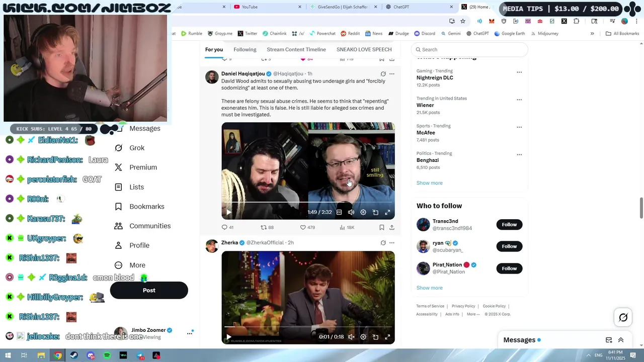The height and width of the screenshot is (362, 644).
Task: Play the Zherka video
Action: (x=228, y=337)
